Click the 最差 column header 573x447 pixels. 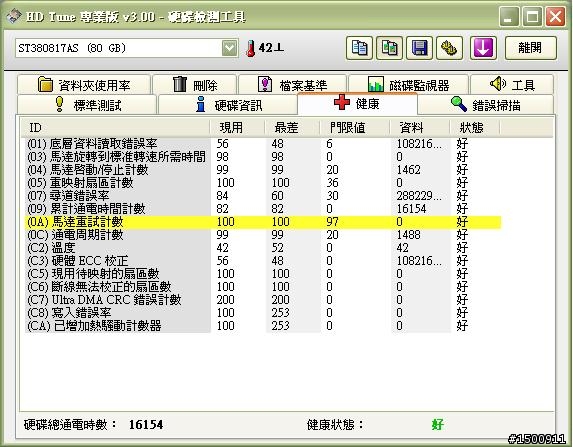[x=292, y=128]
